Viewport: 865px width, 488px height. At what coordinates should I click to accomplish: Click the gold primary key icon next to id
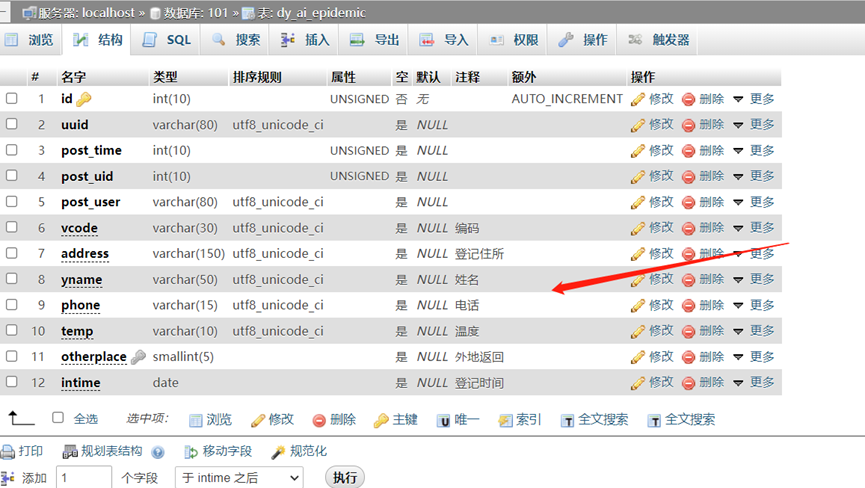(84, 99)
